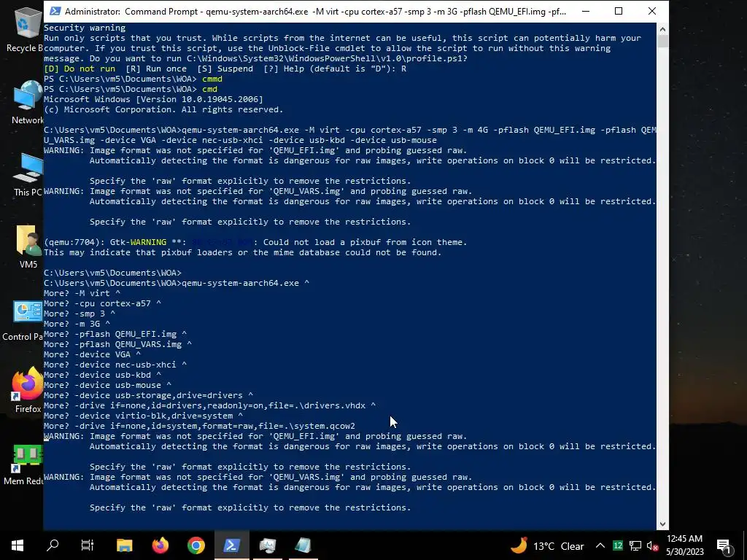Close the Command Prompt window

651,11
